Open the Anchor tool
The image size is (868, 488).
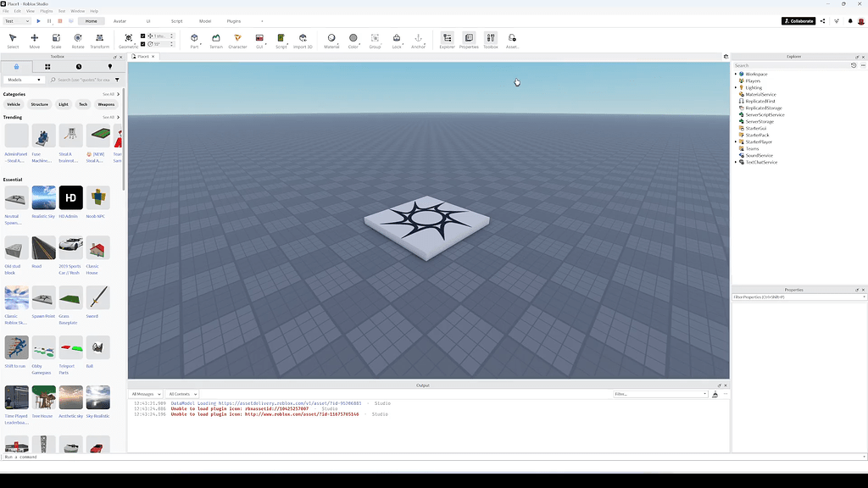coord(418,39)
